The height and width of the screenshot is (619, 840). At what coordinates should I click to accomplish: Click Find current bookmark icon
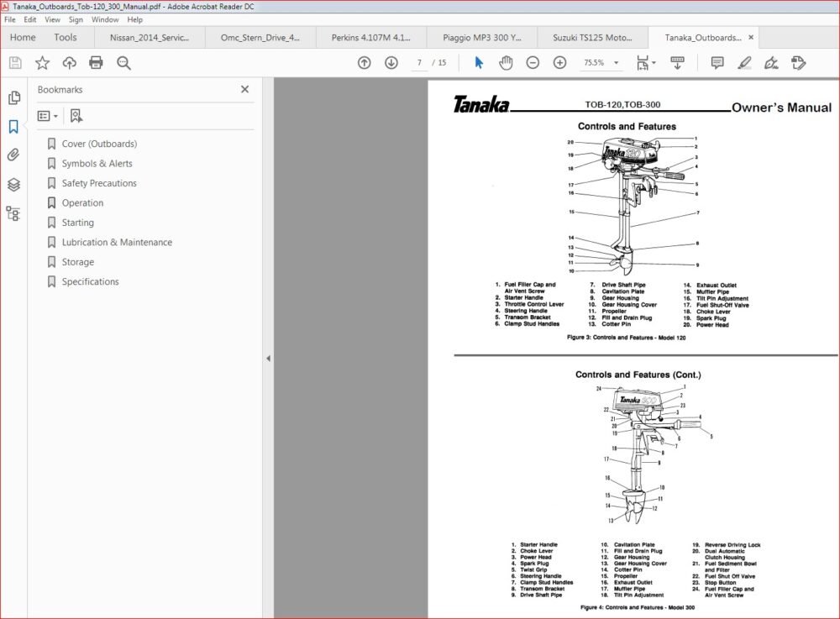(x=76, y=116)
